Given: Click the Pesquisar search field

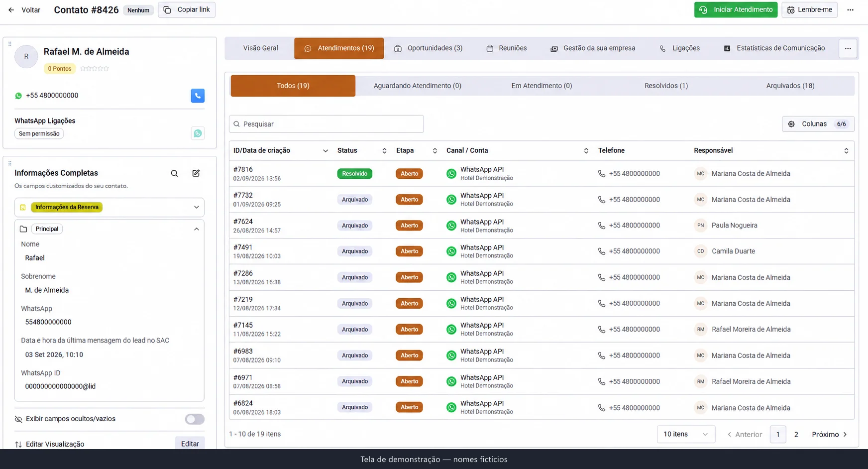Looking at the screenshot, I should tap(326, 124).
